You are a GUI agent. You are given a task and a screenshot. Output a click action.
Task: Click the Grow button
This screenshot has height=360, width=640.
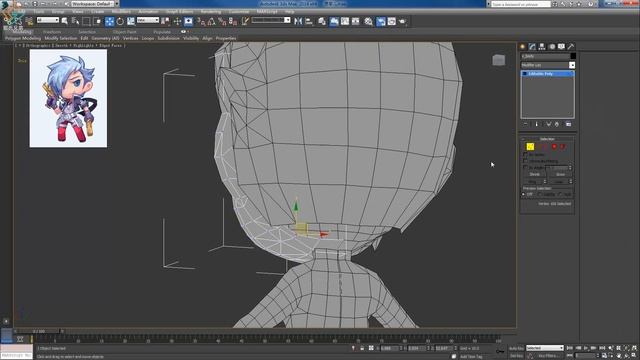(x=560, y=174)
